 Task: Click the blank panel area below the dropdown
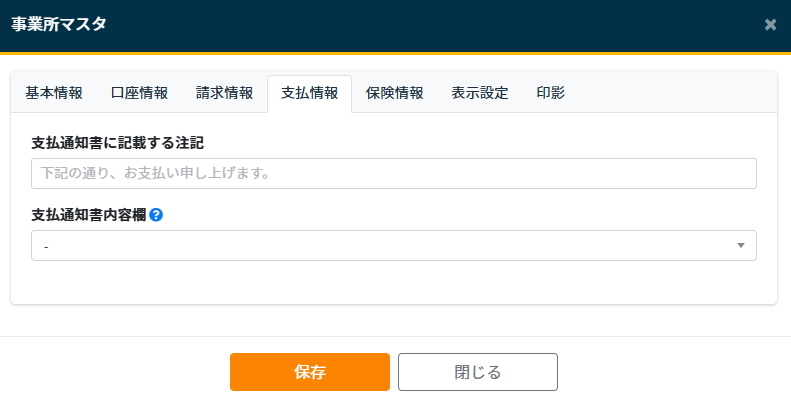394,282
